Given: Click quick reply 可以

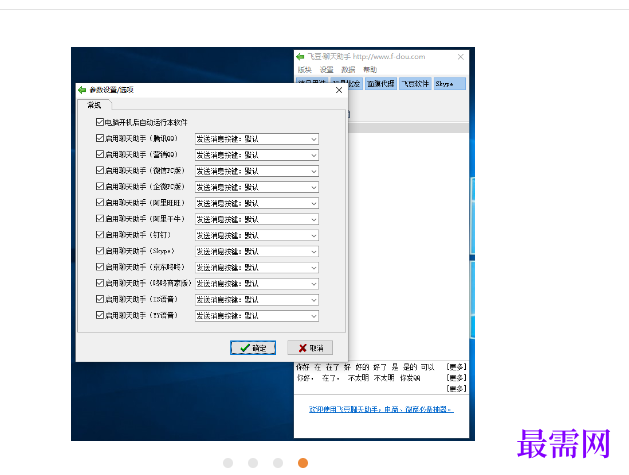Looking at the screenshot, I should tap(427, 367).
